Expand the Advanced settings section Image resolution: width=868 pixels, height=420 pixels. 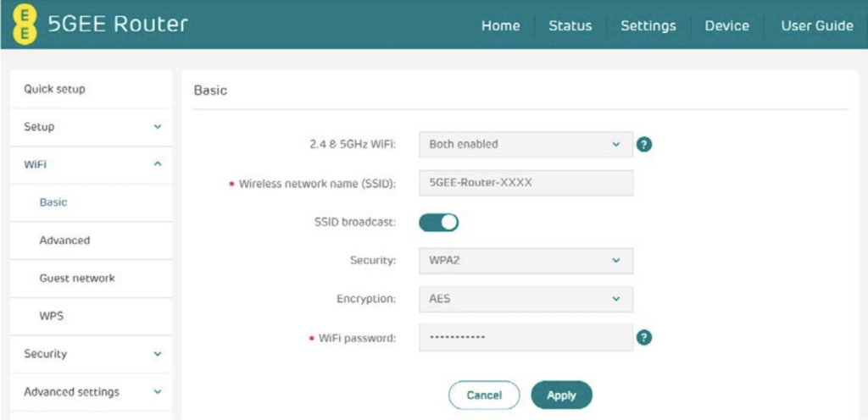[91, 392]
